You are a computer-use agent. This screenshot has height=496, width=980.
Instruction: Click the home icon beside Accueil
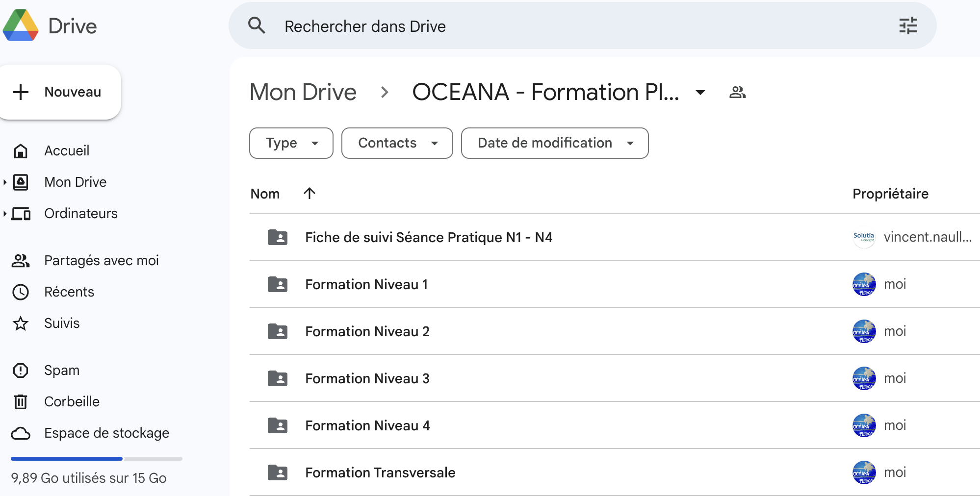21,151
